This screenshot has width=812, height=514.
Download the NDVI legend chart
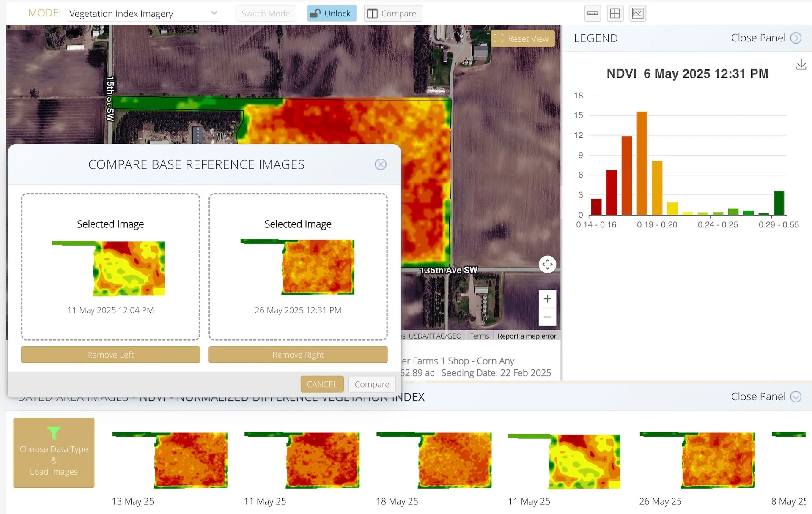[x=801, y=65]
